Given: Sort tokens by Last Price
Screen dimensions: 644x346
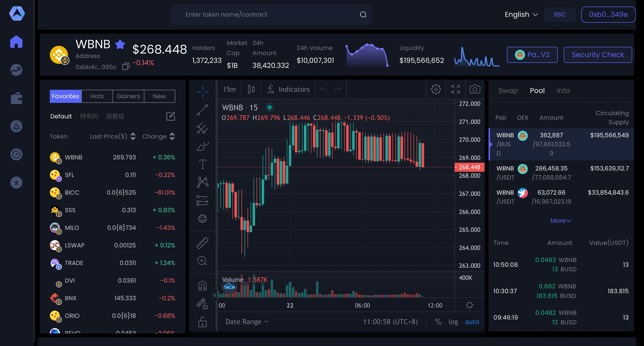Looking at the screenshot, I should click(133, 136).
